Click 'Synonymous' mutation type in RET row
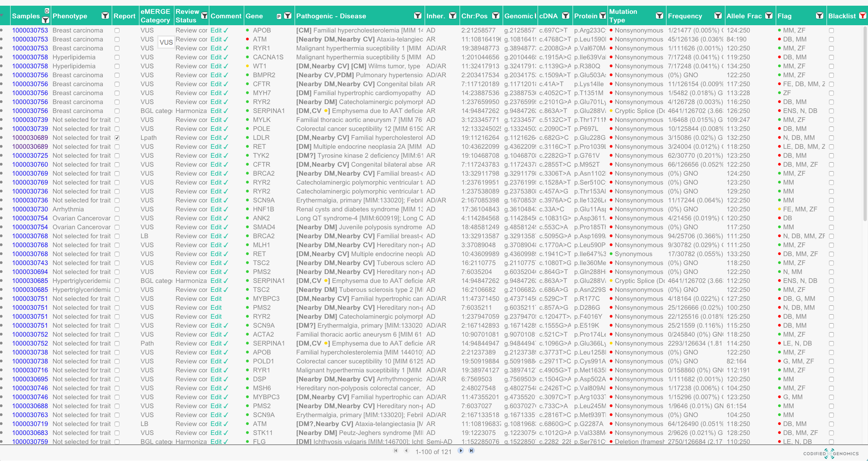This screenshot has width=868, height=461. pyautogui.click(x=634, y=254)
